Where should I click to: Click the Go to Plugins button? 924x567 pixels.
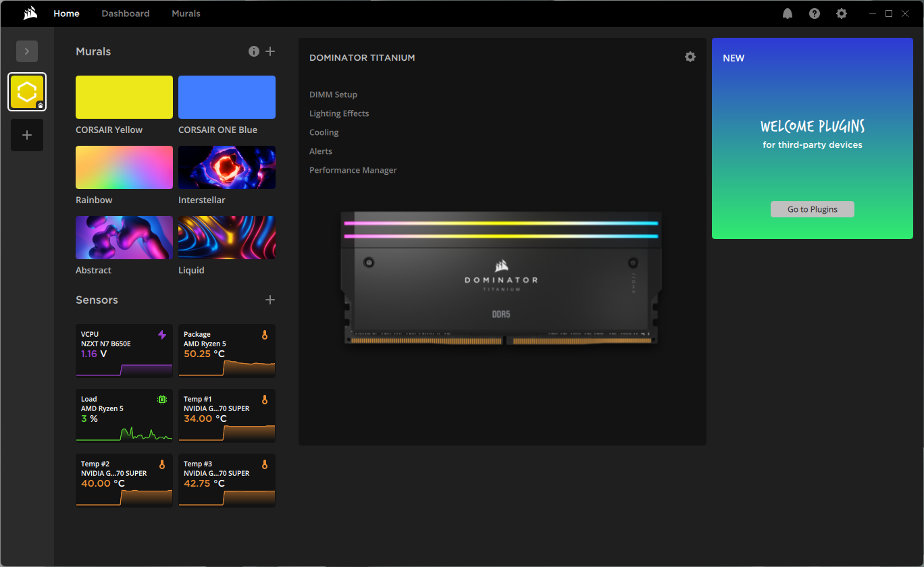(813, 209)
